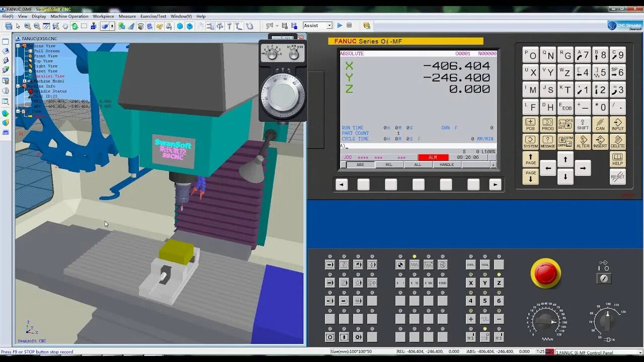
Task: Click the minus jog direction button
Action: pyautogui.click(x=499, y=319)
